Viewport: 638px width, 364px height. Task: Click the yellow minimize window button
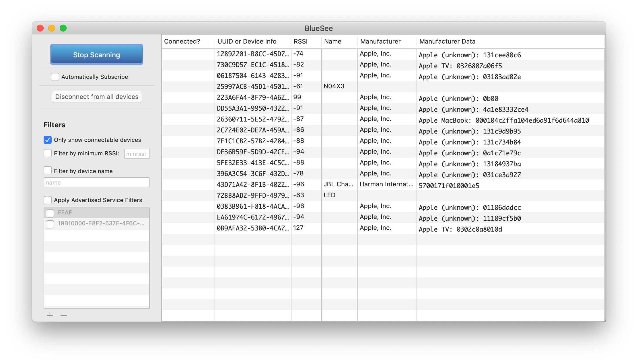[52, 28]
